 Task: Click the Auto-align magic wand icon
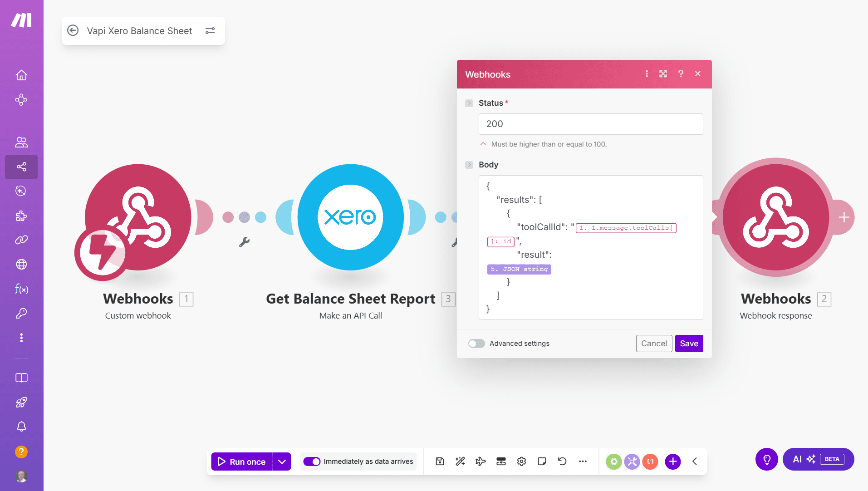coord(460,462)
